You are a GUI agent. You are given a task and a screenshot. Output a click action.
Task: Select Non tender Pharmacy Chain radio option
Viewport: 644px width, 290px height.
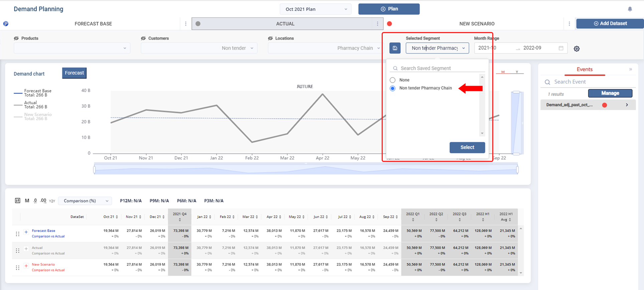pyautogui.click(x=392, y=88)
